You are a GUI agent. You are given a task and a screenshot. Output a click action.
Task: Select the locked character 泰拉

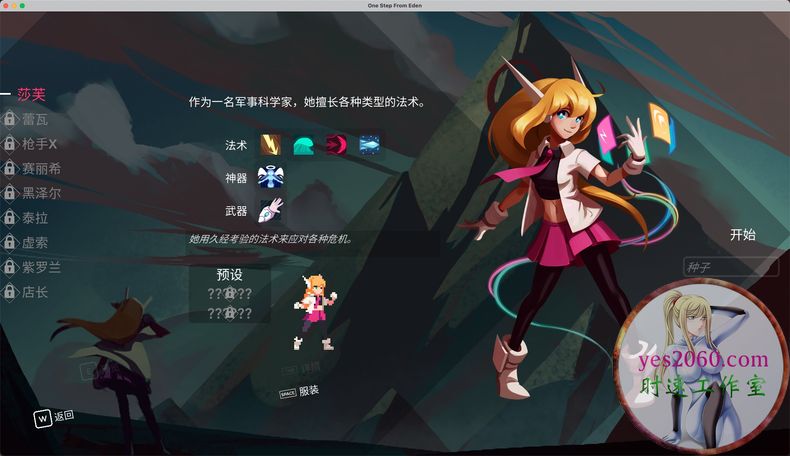pos(35,218)
